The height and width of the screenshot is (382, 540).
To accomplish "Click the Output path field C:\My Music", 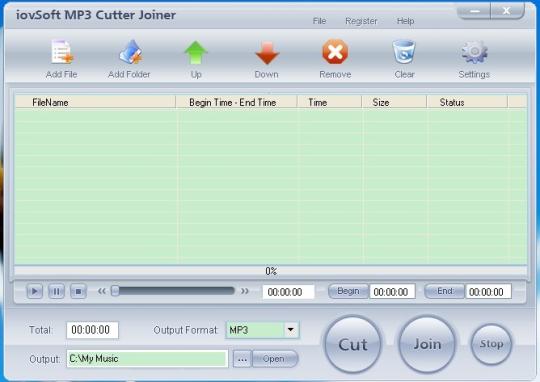I will [x=147, y=359].
